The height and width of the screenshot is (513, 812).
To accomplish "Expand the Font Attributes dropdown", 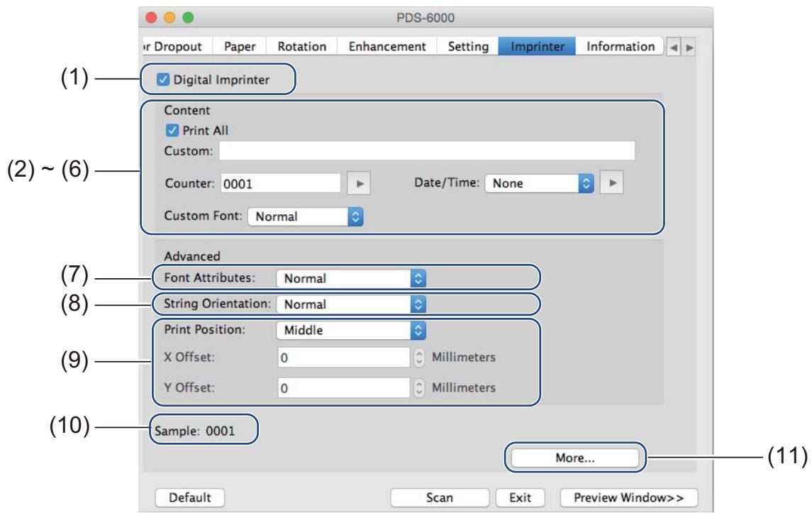I will point(351,278).
